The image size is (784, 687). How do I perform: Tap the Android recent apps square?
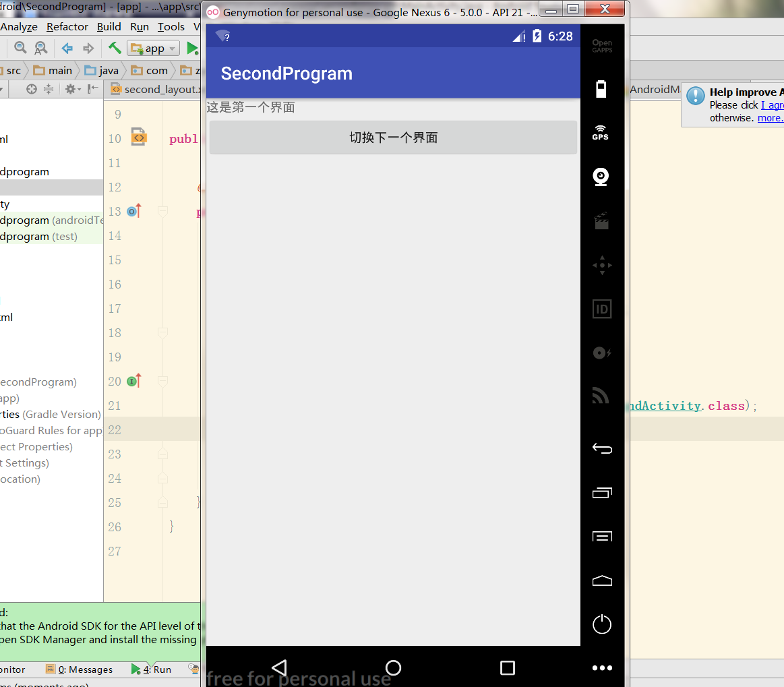[x=508, y=667]
